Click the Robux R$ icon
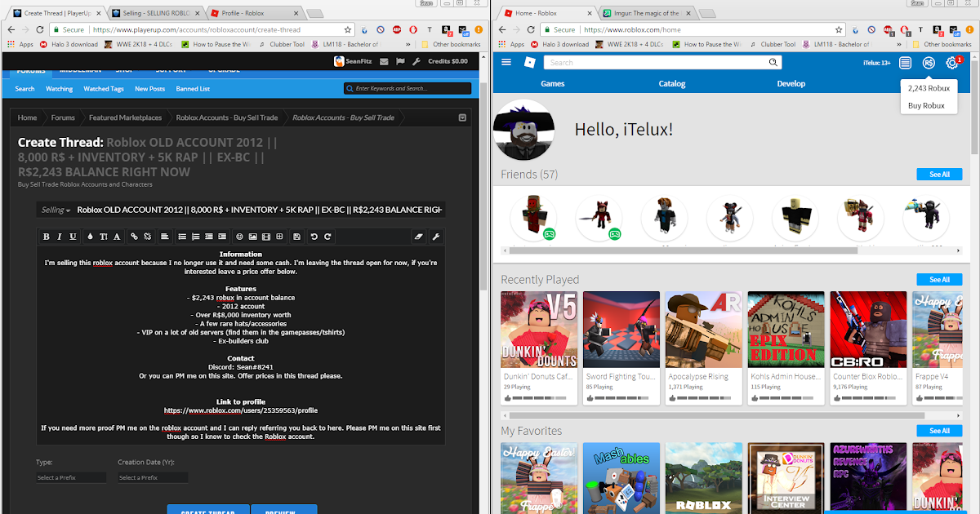The image size is (980, 514). (x=929, y=63)
